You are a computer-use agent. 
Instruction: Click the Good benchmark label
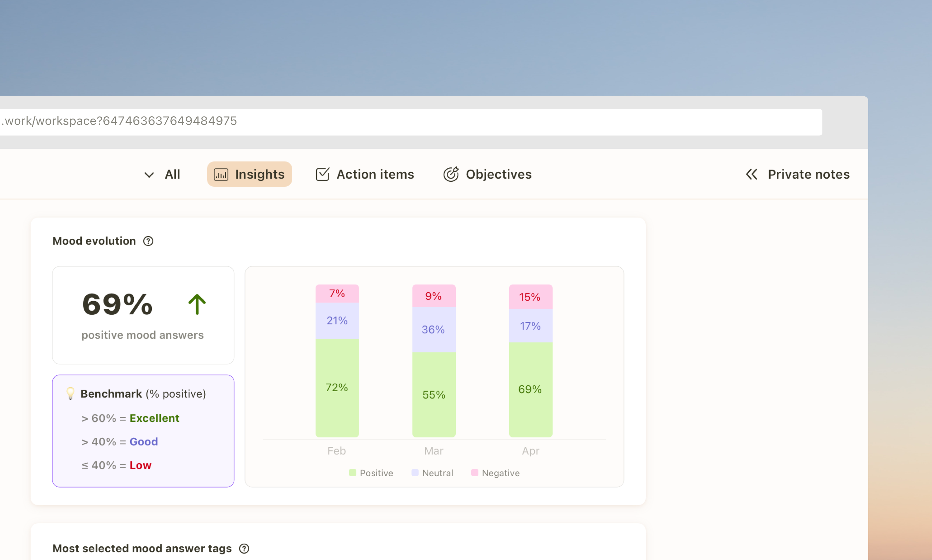143,441
